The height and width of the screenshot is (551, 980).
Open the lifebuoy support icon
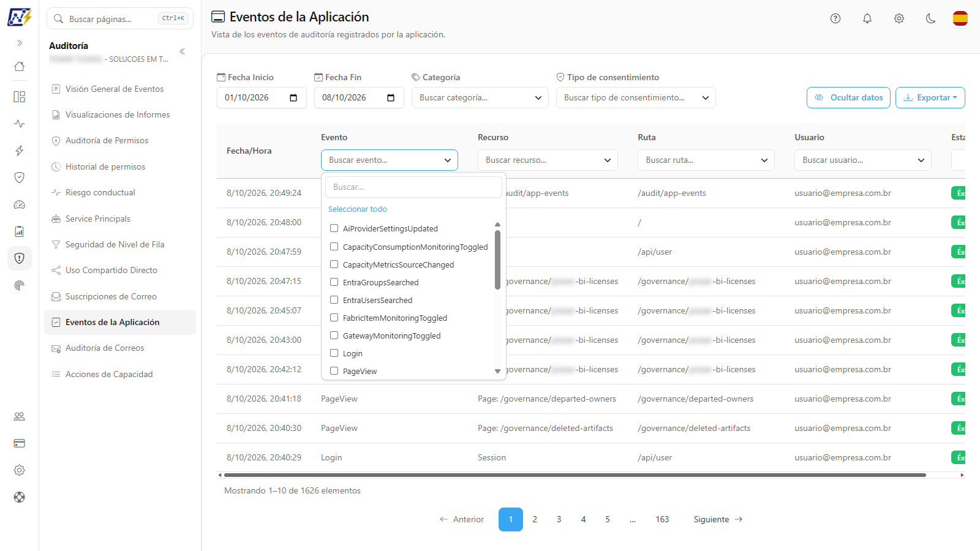click(x=20, y=497)
